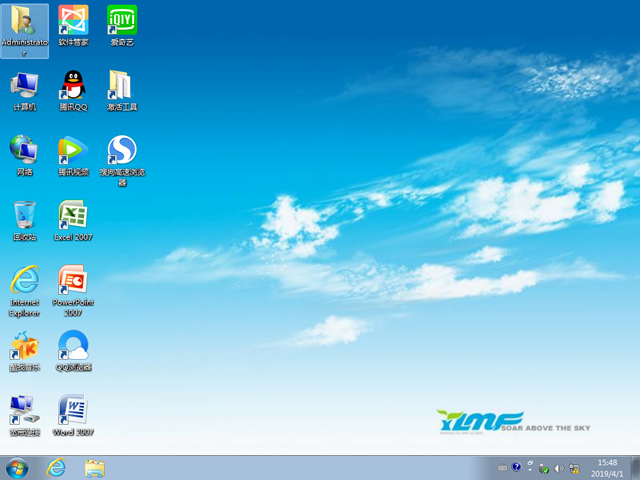This screenshot has width=640, height=480.
Task: Open Windows Explorer from the taskbar
Action: 95,468
